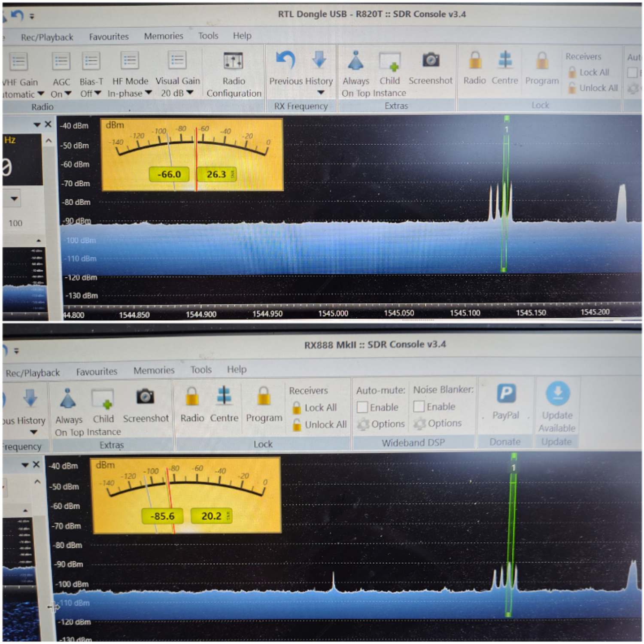Screen dimensions: 644x644
Task: Expand Previous History in the RX888 MkII window
Action: (33, 432)
